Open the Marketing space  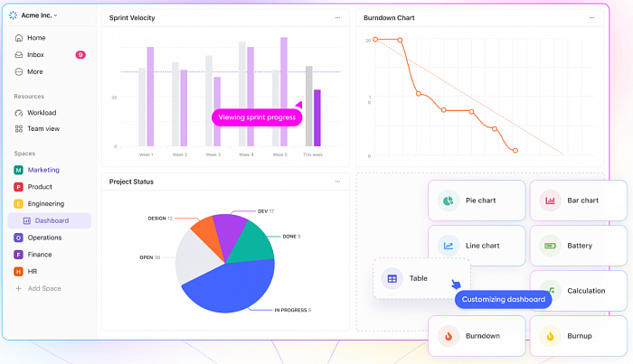(43, 170)
